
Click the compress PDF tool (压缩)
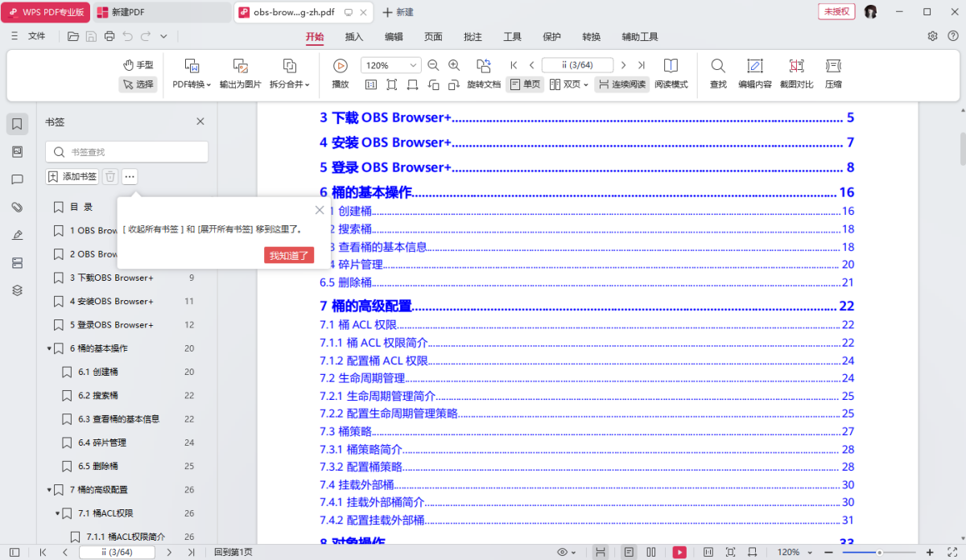tap(833, 73)
